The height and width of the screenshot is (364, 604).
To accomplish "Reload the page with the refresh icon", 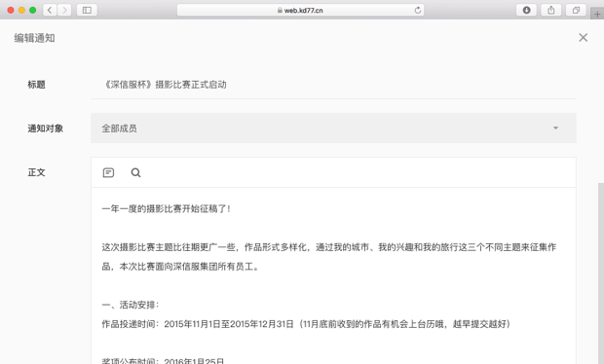I will [x=418, y=11].
